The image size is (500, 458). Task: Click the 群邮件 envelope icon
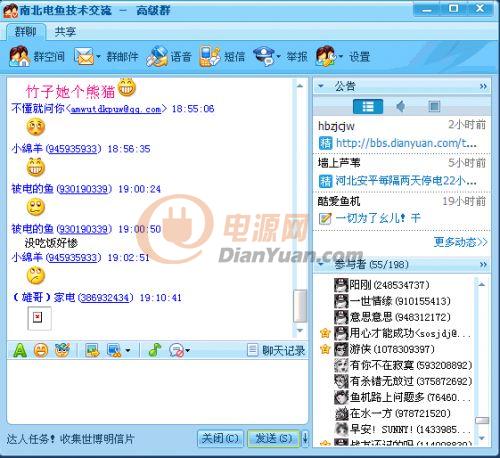point(84,56)
